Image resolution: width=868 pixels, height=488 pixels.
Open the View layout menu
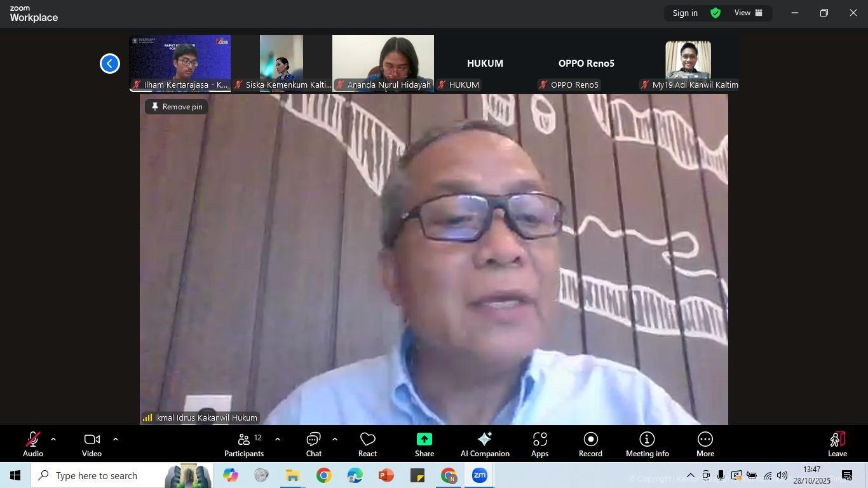click(749, 13)
